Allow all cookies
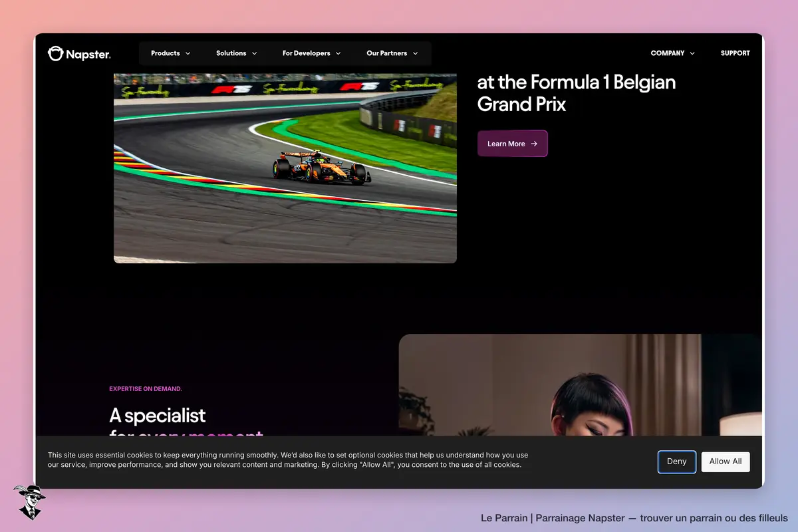 pyautogui.click(x=726, y=462)
